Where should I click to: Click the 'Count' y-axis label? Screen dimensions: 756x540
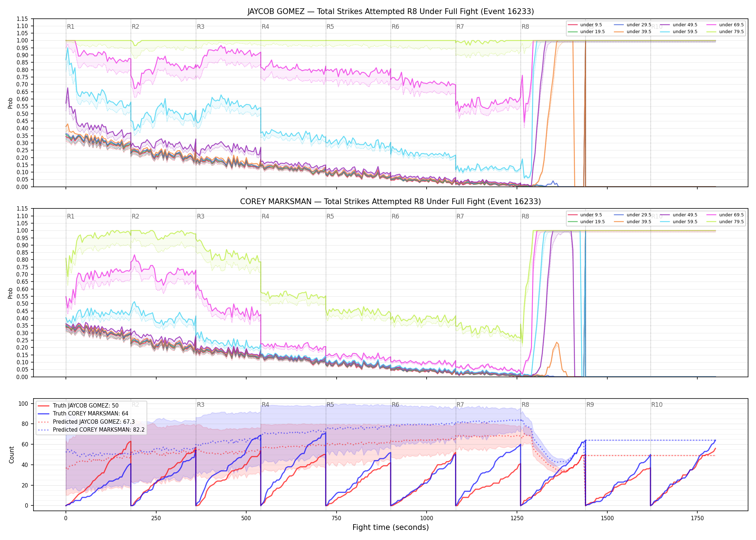[12, 455]
